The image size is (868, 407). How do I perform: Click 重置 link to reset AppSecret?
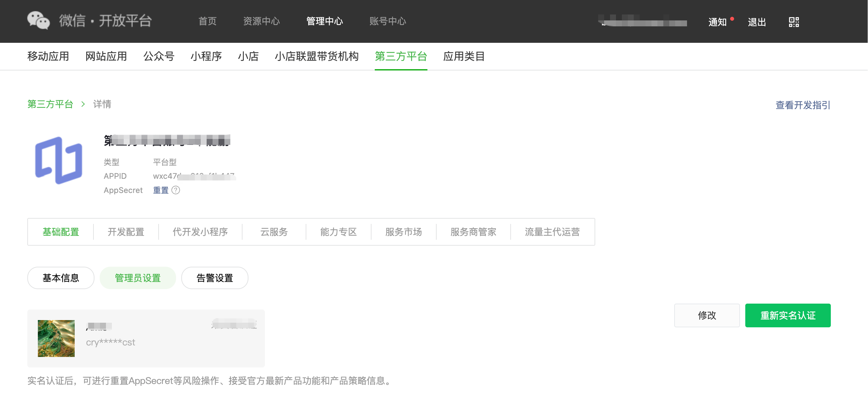click(x=161, y=190)
